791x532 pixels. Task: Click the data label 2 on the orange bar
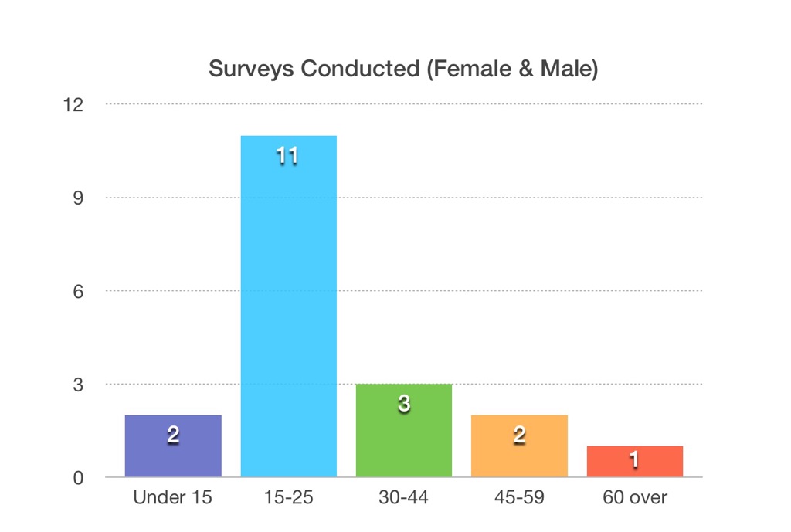519,435
